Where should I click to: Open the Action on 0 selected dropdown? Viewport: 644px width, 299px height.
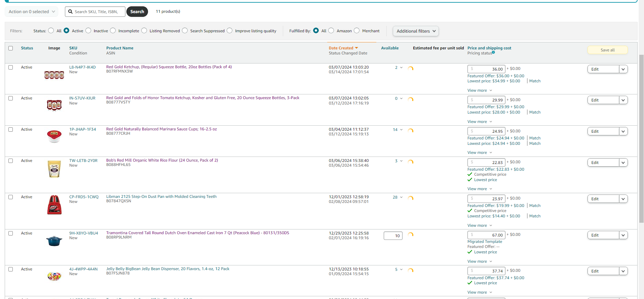[31, 12]
